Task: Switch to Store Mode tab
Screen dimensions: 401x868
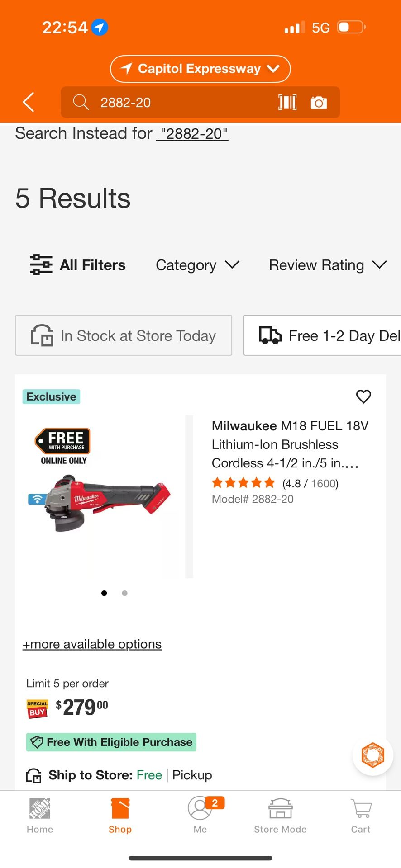Action: pos(280,816)
